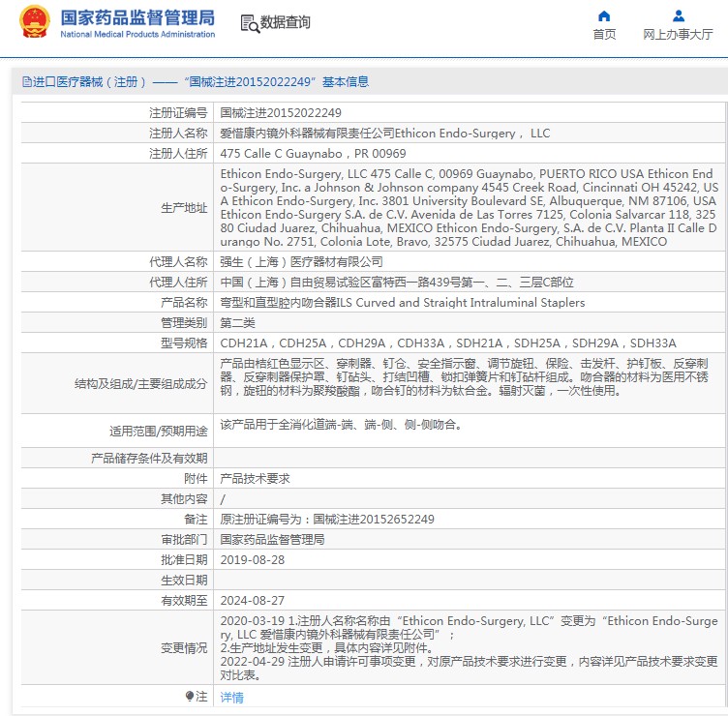Click remark 原注册证编号为 value
This screenshot has height=716, width=728.
(327, 520)
